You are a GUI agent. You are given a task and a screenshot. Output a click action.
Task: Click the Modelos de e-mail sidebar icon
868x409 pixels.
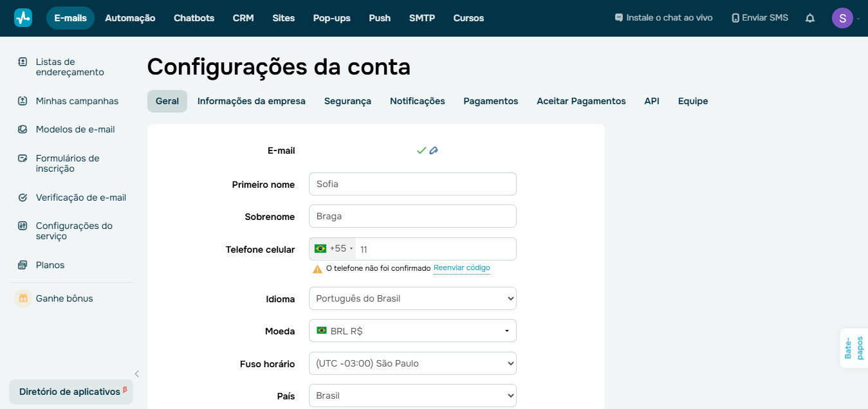pos(23,129)
